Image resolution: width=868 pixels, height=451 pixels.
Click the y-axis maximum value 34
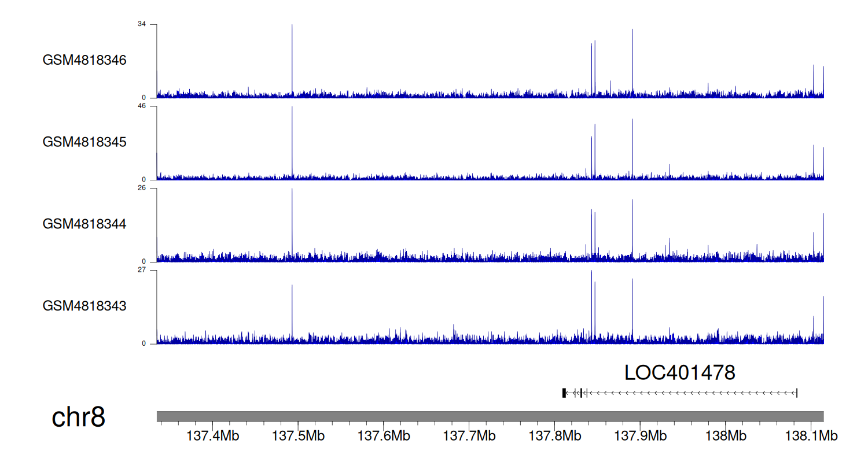(142, 24)
